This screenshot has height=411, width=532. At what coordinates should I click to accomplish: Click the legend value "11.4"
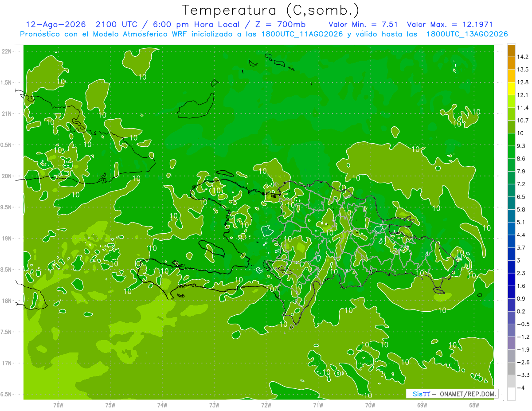523,108
